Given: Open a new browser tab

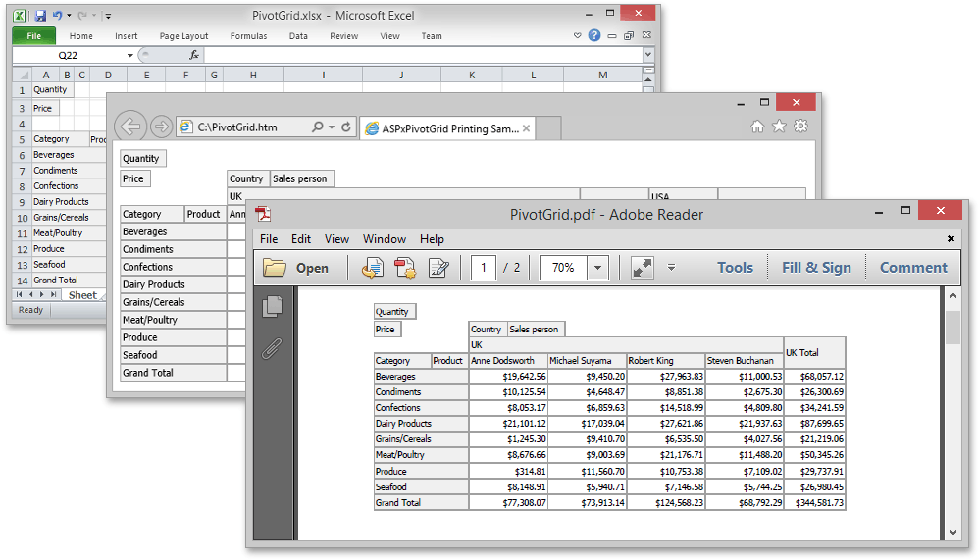Looking at the screenshot, I should (548, 128).
